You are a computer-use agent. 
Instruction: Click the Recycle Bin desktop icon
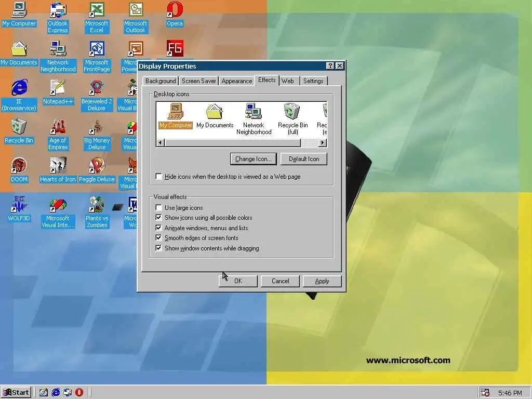19,131
